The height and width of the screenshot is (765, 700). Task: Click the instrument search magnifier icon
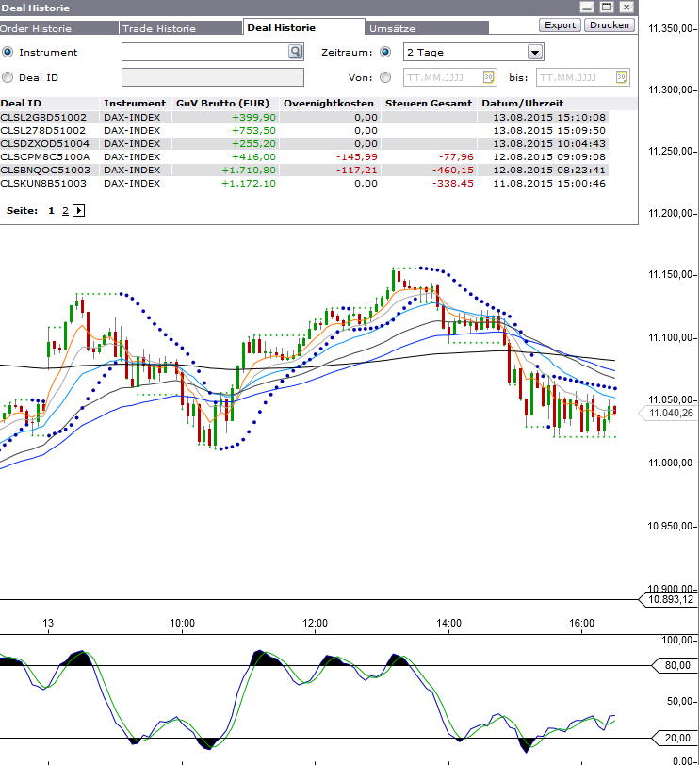[x=296, y=53]
